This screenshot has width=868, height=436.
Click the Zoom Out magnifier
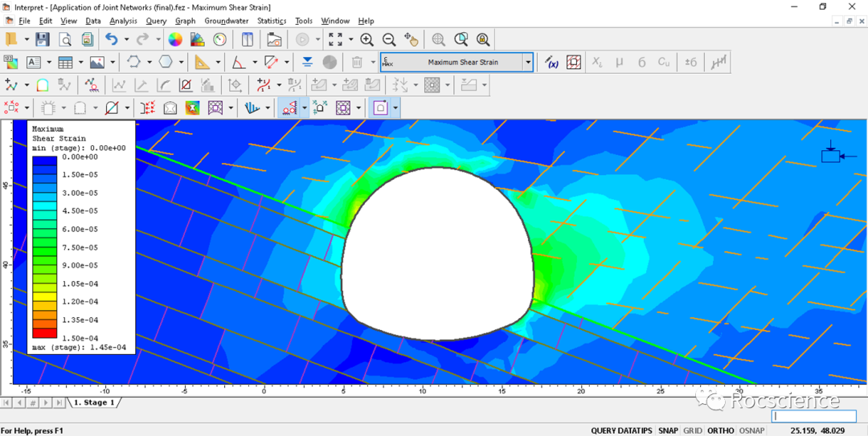pyautogui.click(x=389, y=39)
